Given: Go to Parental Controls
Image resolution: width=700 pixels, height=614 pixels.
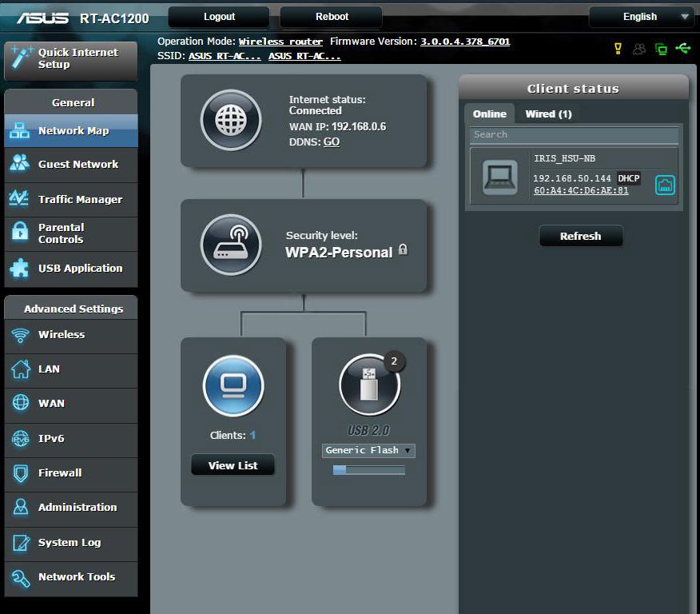Looking at the screenshot, I should coord(71,233).
